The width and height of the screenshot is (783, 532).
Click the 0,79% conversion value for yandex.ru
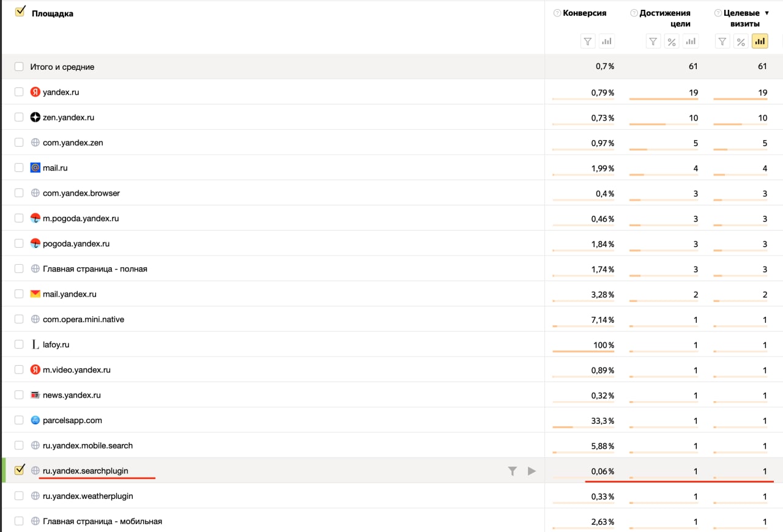[x=603, y=93]
